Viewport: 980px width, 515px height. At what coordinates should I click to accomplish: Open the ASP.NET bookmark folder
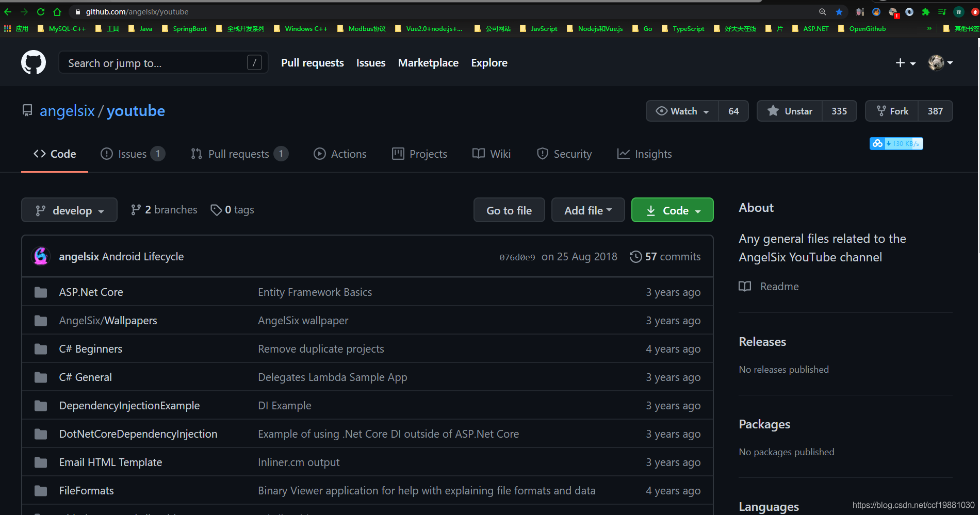coord(810,28)
